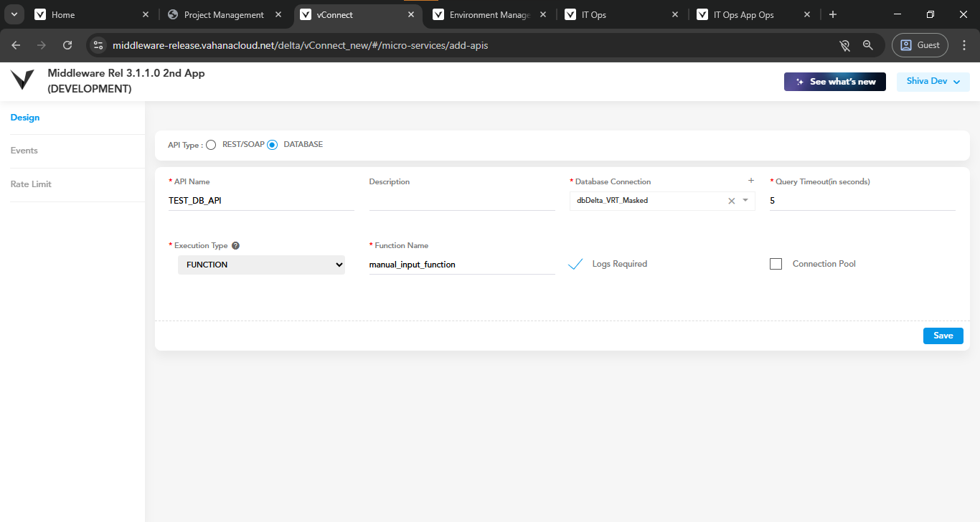This screenshot has height=522, width=980.
Task: Click the Middleware Rel 3.1.1.0 2nd App title
Action: coord(126,73)
